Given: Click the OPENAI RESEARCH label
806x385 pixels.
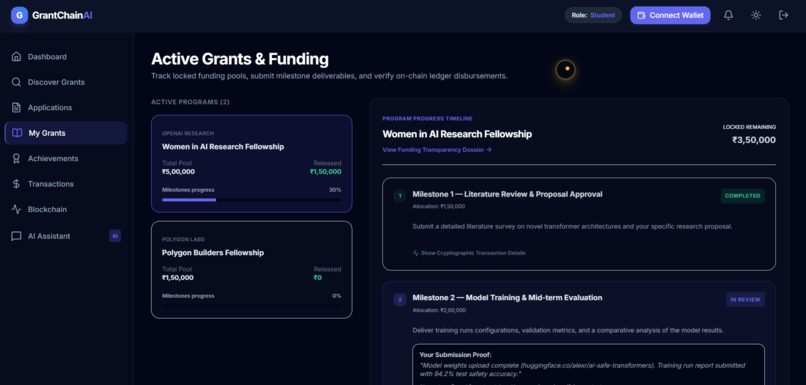Looking at the screenshot, I should (188, 134).
